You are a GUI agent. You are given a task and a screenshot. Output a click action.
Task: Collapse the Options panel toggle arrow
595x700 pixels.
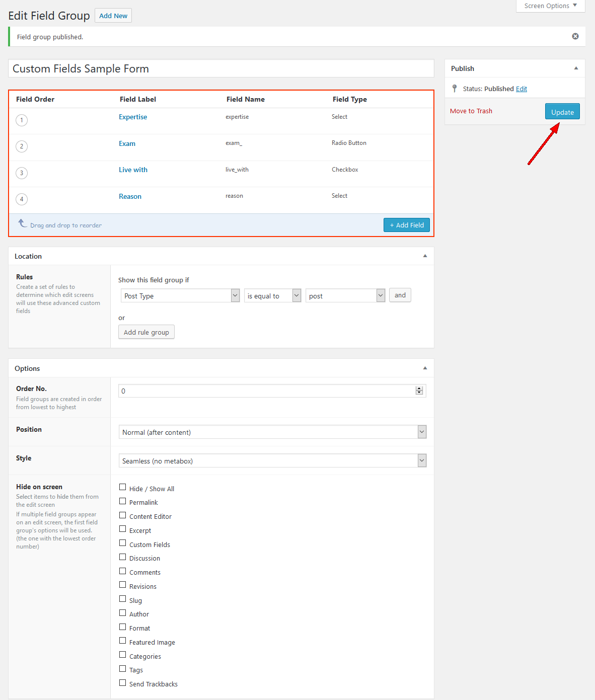pos(425,368)
